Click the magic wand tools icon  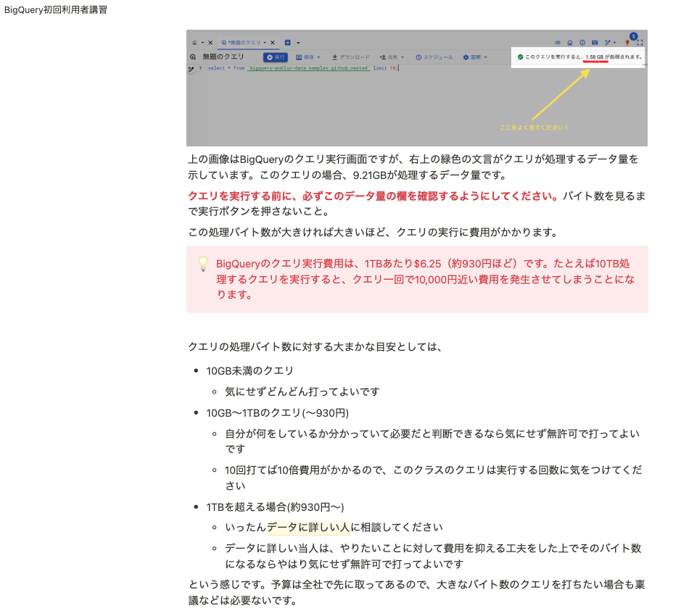607,43
